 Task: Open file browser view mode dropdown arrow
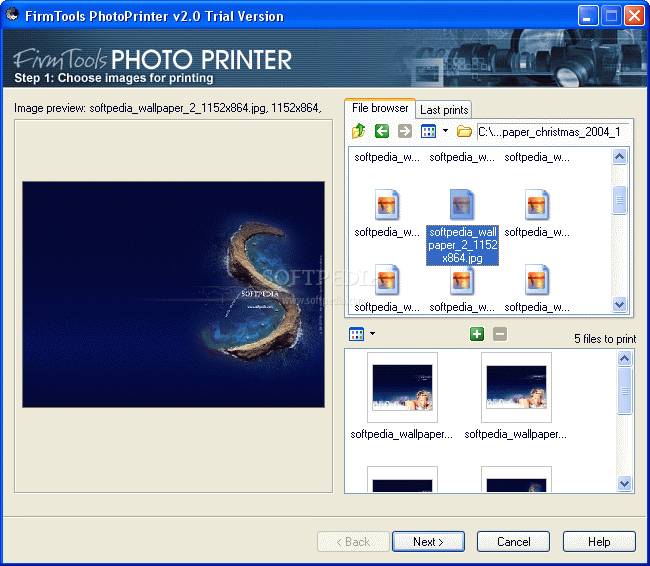tap(445, 131)
